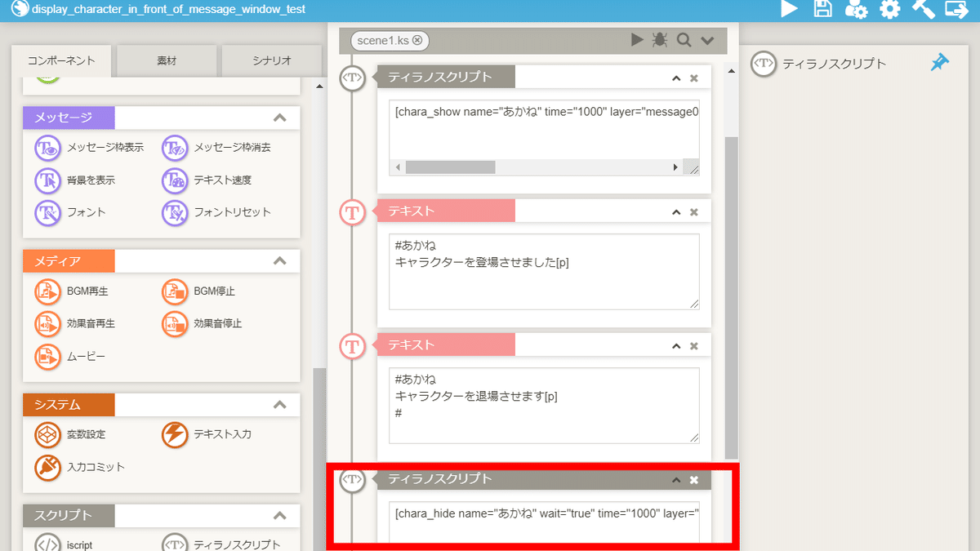Open the search magnifier in scenario bar
This screenshot has height=551, width=980.
tap(684, 40)
